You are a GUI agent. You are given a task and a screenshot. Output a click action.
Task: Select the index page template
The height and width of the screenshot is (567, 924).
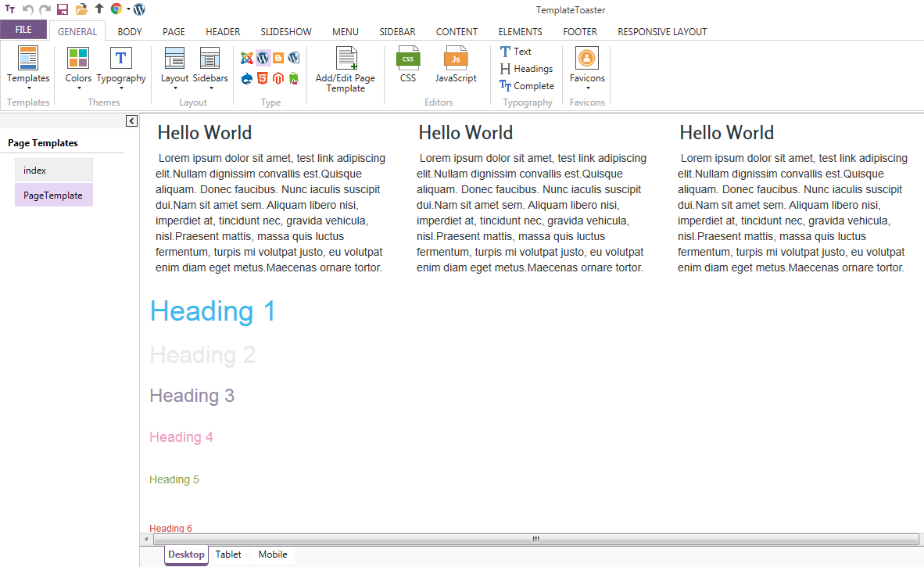tap(54, 170)
